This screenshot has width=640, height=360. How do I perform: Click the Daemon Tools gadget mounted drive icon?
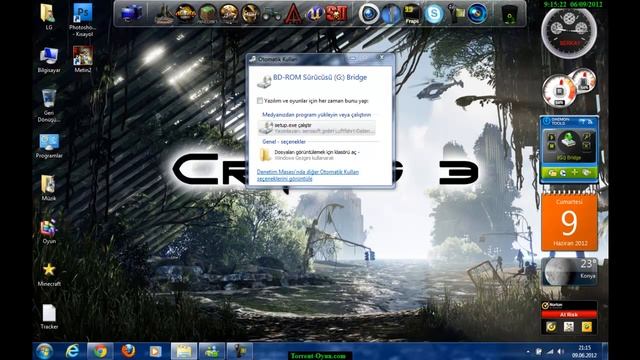point(568,140)
